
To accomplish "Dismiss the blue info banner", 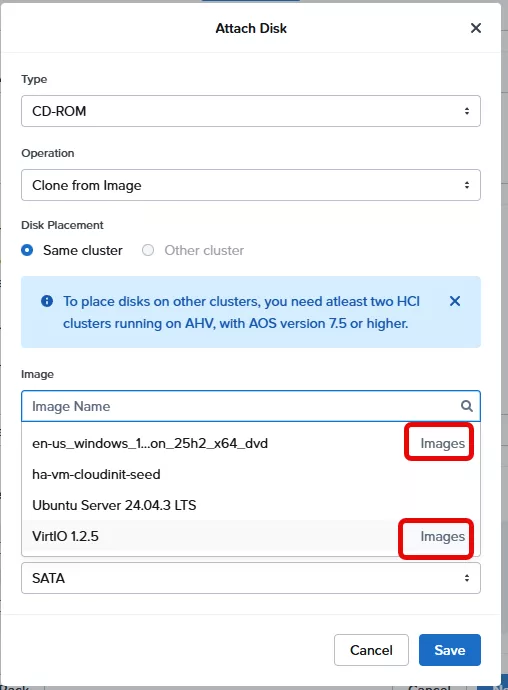I will click(455, 301).
